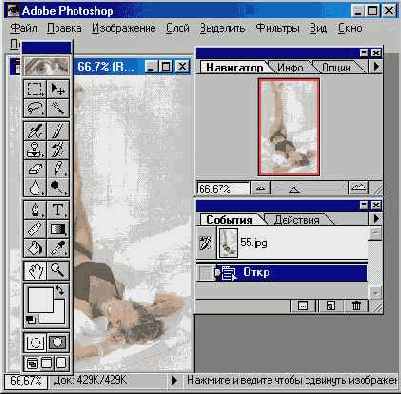401x394 pixels.
Task: Toggle Quick Mask mode button
Action: tap(58, 342)
